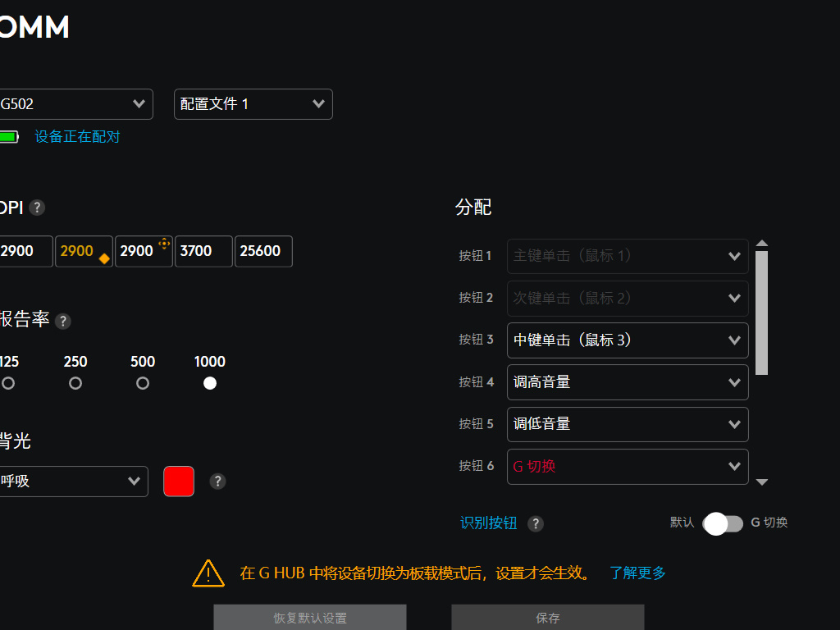
Task: Click the 设备正在配对 status link
Action: click(77, 137)
